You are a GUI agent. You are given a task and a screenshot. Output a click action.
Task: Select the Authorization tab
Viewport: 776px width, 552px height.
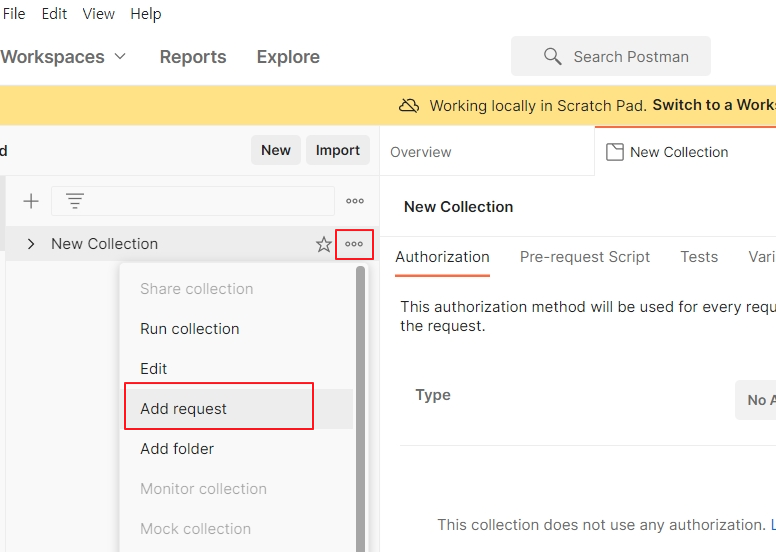coord(442,257)
